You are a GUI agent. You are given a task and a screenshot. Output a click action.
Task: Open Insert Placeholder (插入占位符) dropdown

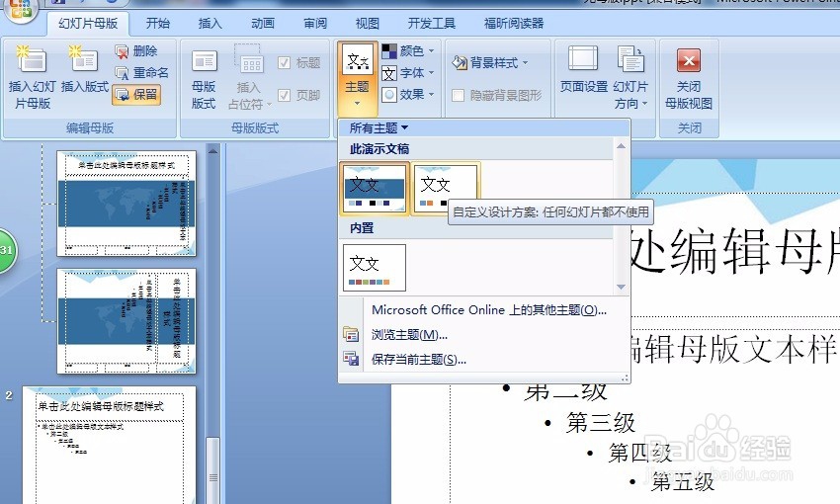tap(249, 78)
